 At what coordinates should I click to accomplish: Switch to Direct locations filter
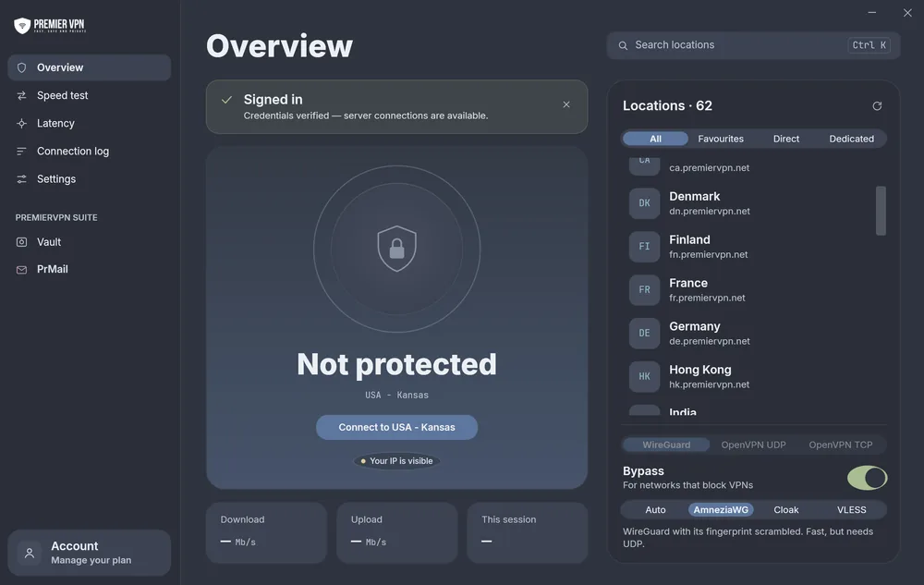tap(786, 139)
